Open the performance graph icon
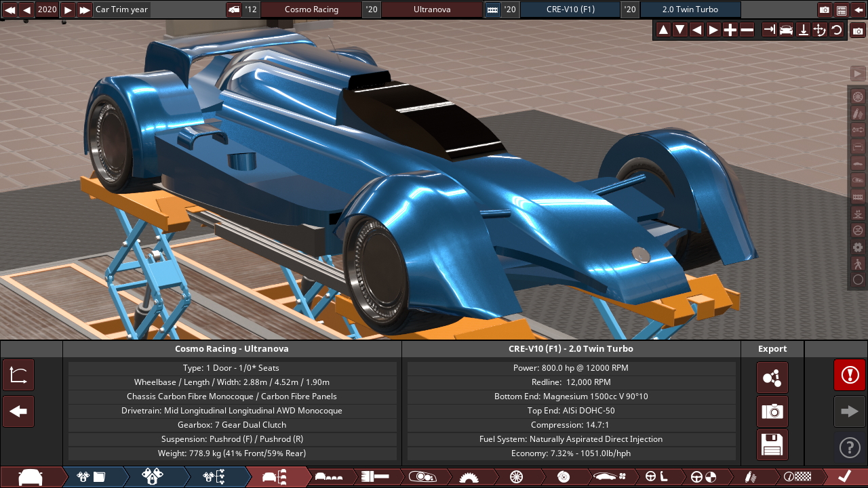868x488 pixels. pyautogui.click(x=18, y=375)
